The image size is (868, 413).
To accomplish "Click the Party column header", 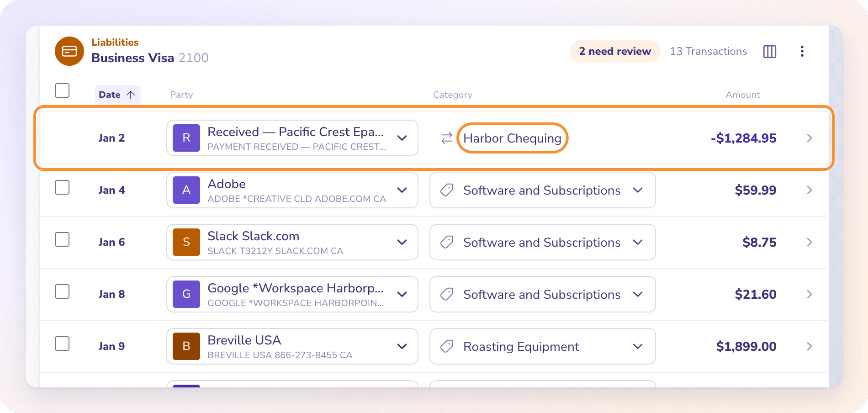I will click(181, 95).
